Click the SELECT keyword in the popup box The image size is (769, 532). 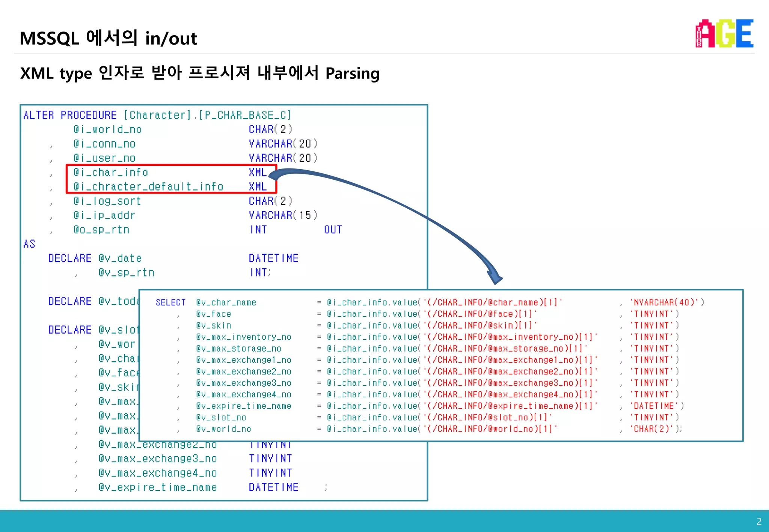coord(170,302)
